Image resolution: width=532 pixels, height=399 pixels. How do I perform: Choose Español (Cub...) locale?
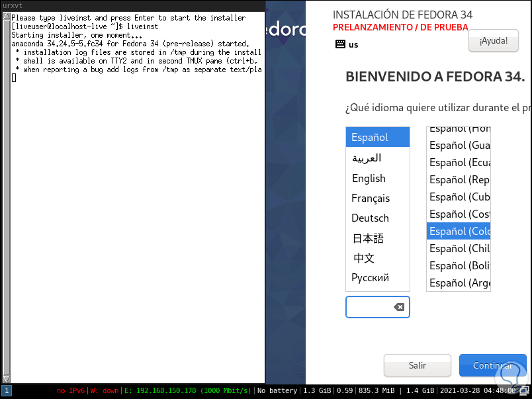coord(459,197)
